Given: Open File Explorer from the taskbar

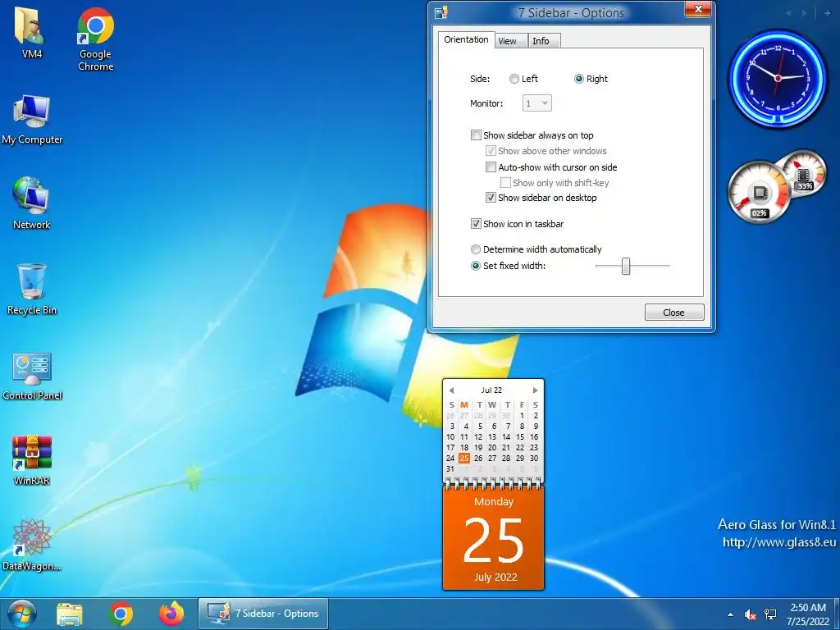Looking at the screenshot, I should (x=70, y=614).
